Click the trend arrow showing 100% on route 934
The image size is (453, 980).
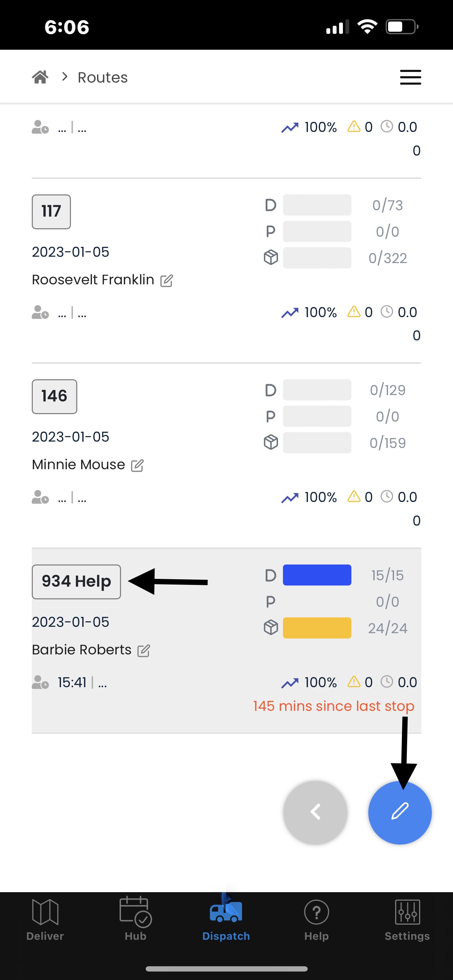click(290, 682)
